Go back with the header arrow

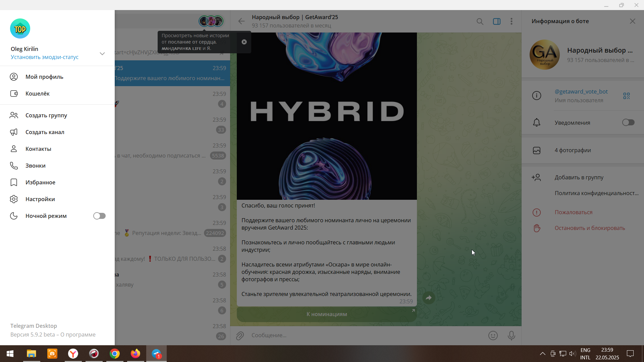[x=241, y=21]
